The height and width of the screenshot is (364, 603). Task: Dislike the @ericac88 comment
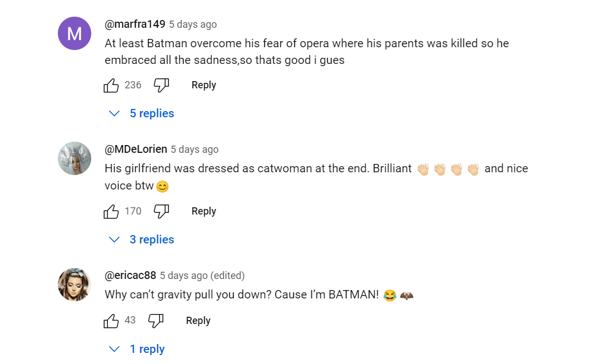(x=156, y=321)
